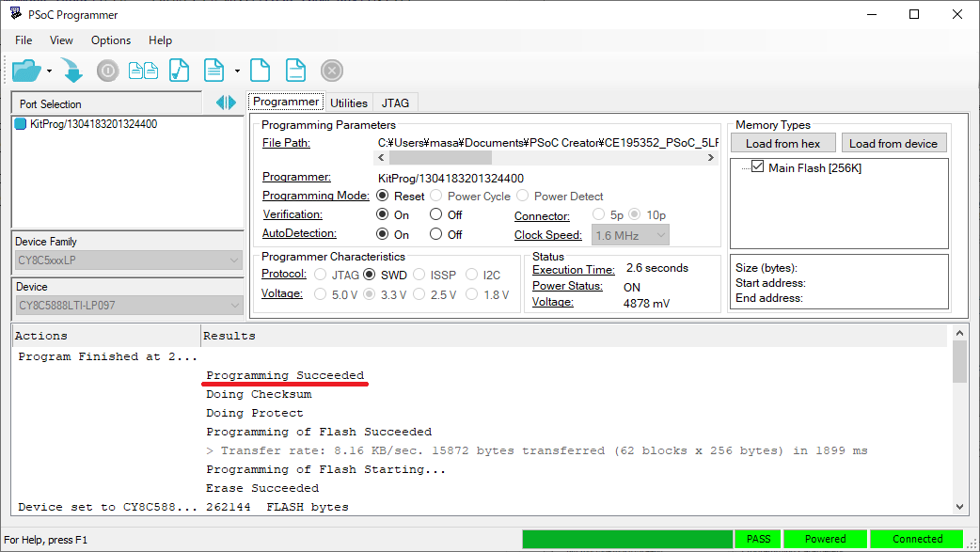Screen dimensions: 980x552
Task: Click the File Load folder icon
Action: point(26,71)
